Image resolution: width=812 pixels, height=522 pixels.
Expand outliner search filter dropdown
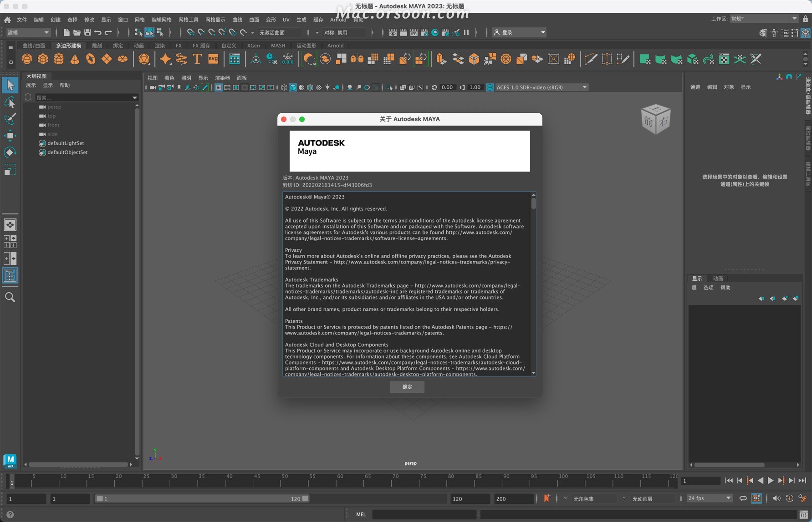pos(134,97)
